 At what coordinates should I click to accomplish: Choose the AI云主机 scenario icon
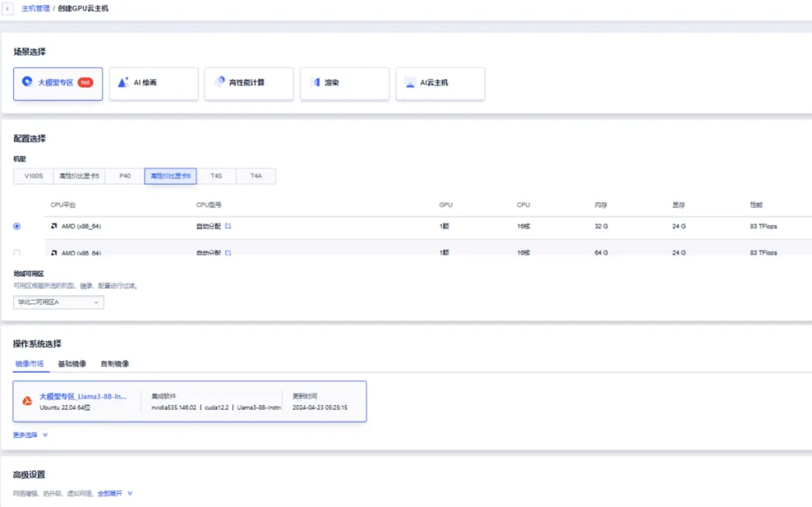click(x=410, y=82)
